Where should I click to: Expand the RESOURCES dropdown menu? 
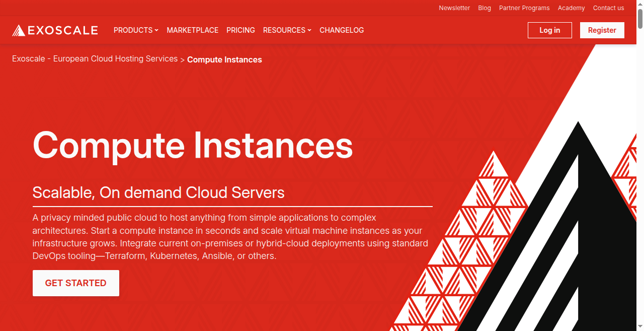pyautogui.click(x=287, y=30)
